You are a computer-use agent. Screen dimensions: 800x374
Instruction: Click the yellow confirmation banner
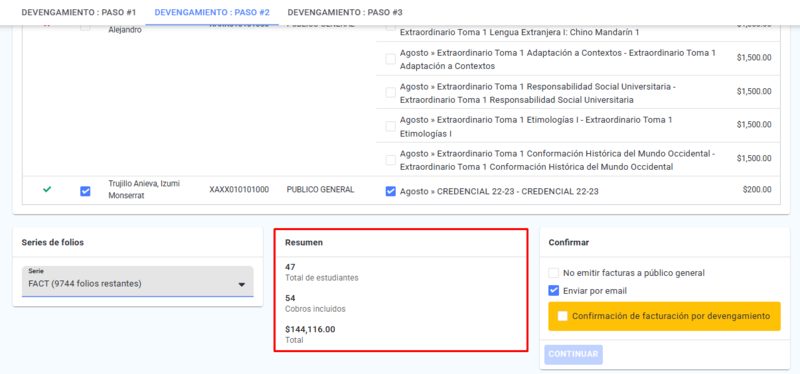coord(664,316)
